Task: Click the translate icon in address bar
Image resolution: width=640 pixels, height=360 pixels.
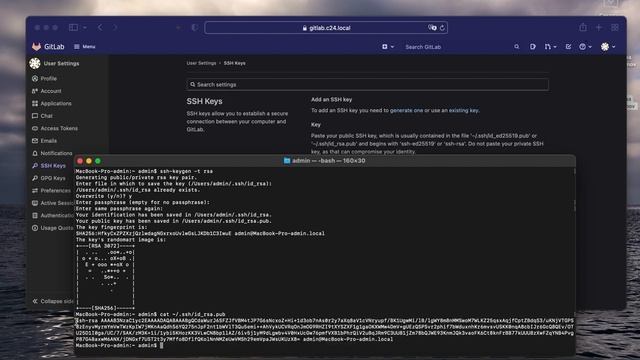Action: [432, 28]
